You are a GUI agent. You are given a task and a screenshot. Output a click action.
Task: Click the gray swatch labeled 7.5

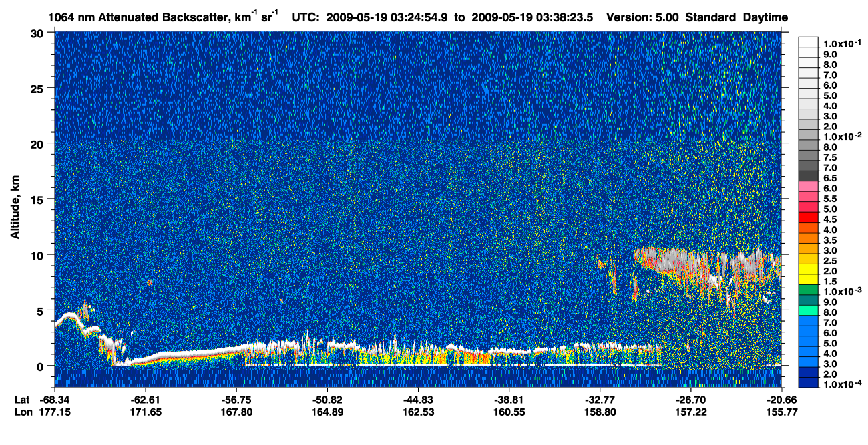coord(808,155)
